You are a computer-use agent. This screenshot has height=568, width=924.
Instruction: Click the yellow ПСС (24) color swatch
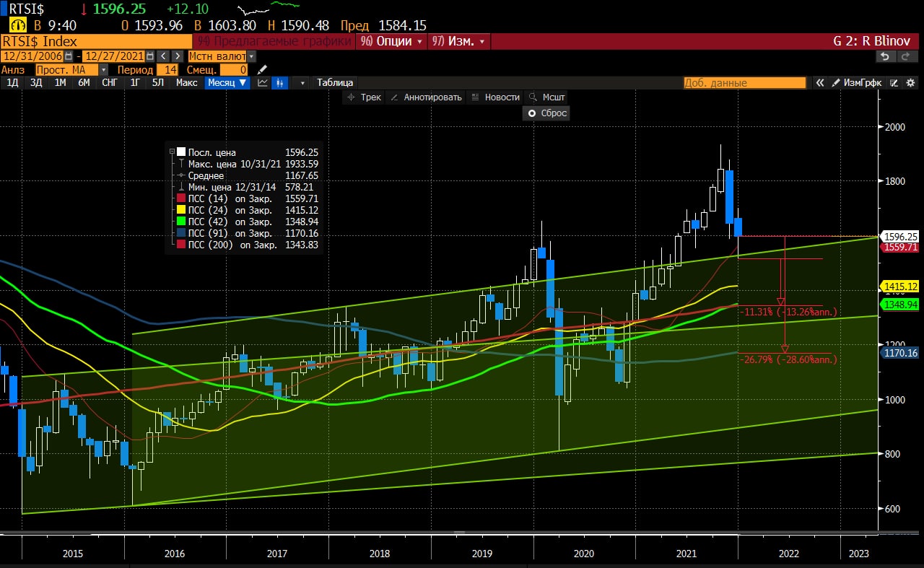(x=180, y=210)
